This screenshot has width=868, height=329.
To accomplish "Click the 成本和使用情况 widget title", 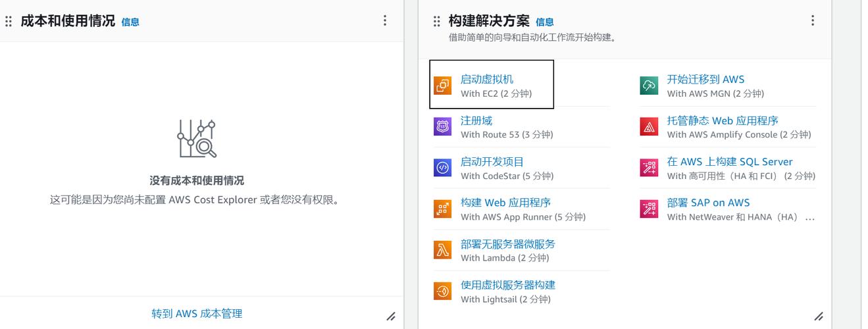I will (x=68, y=21).
